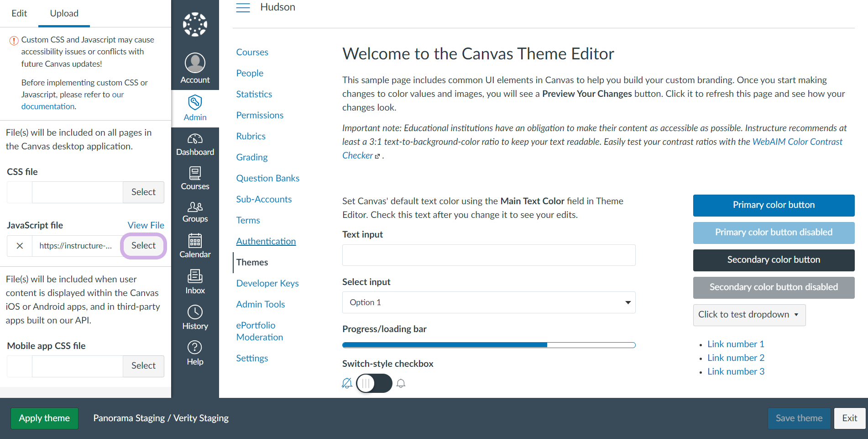Screen dimensions: 868x439
Task: Click Select for Mobile app CSS file
Action: tap(143, 366)
